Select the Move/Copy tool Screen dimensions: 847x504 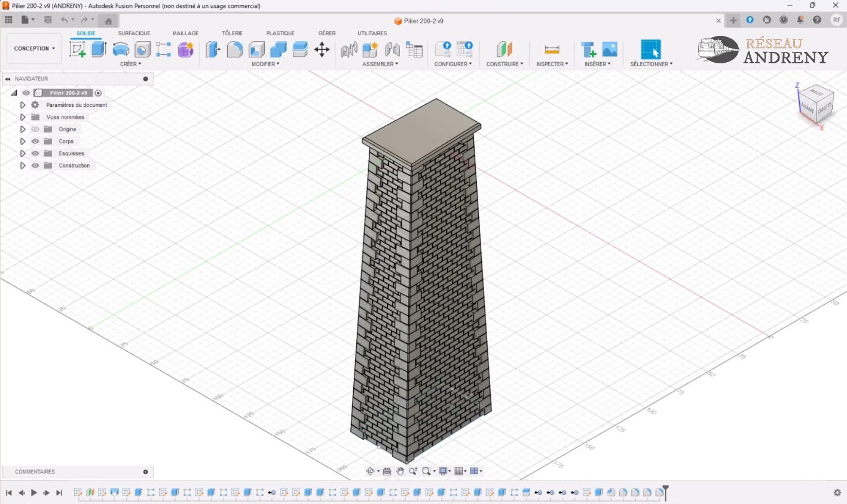(x=322, y=49)
